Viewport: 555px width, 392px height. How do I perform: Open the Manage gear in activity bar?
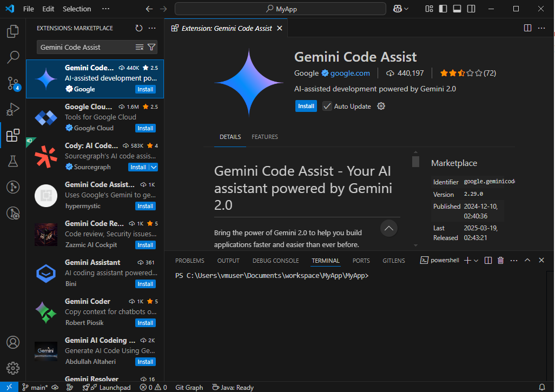coord(13,368)
